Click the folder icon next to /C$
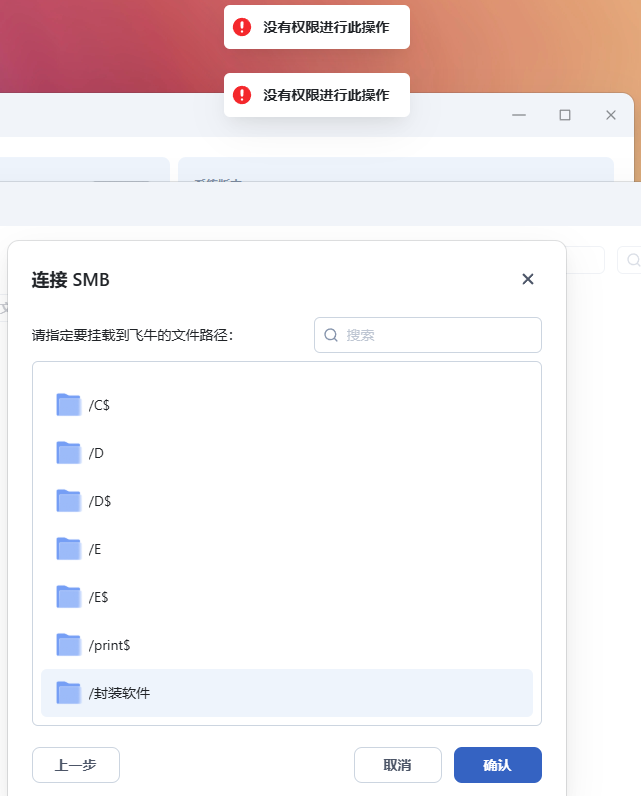The height and width of the screenshot is (796, 641). (69, 405)
